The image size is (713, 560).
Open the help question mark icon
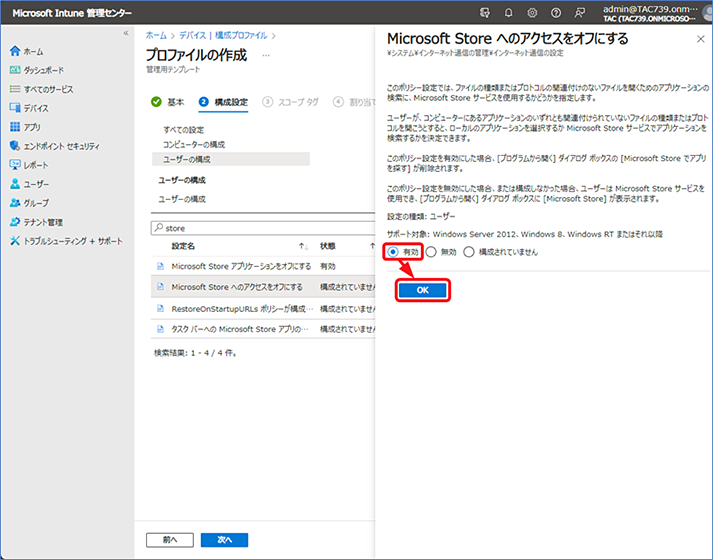(x=556, y=13)
